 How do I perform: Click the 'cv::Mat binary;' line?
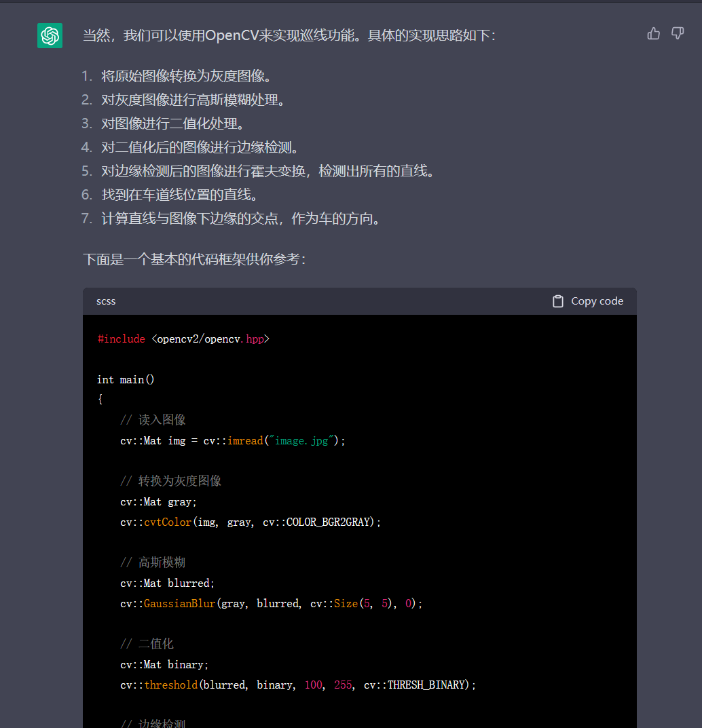coord(164,665)
